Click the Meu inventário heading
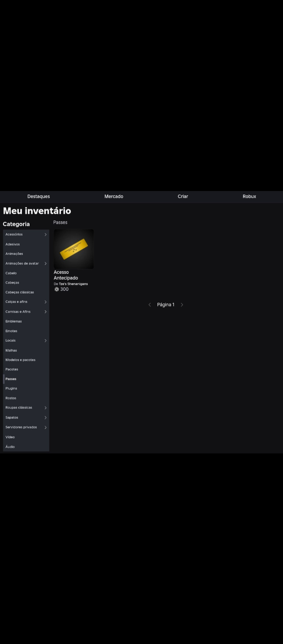This screenshot has height=644, width=283. point(37,211)
